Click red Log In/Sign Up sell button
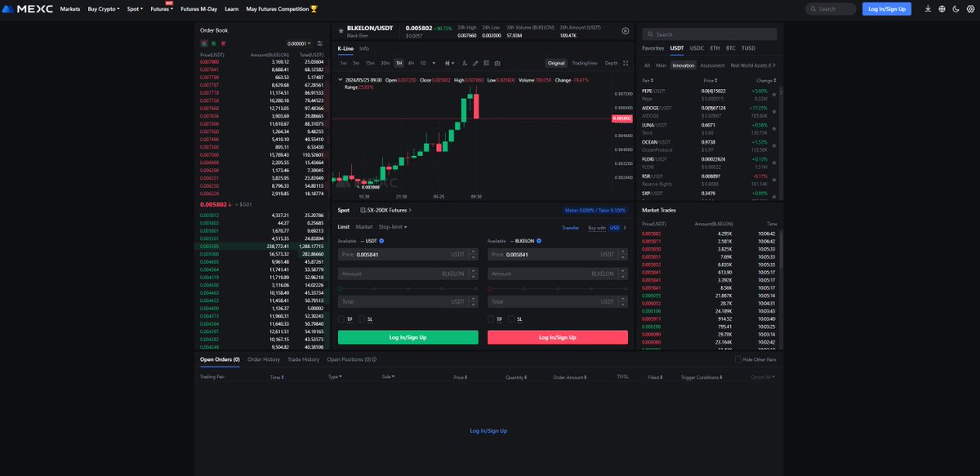This screenshot has height=476, width=980. (558, 337)
